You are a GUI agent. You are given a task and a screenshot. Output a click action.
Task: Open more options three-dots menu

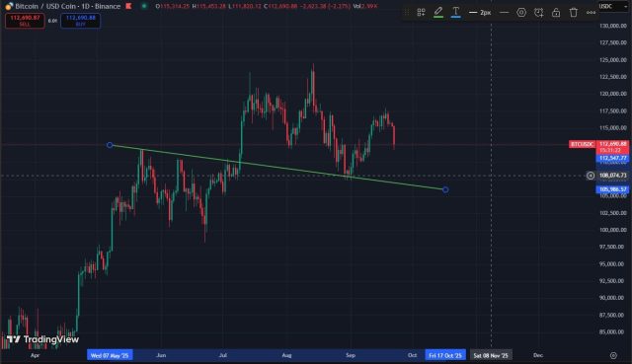pos(591,13)
